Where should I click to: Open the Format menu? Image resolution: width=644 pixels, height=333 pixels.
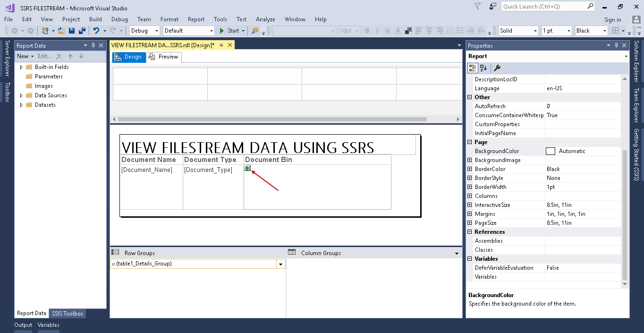(169, 19)
